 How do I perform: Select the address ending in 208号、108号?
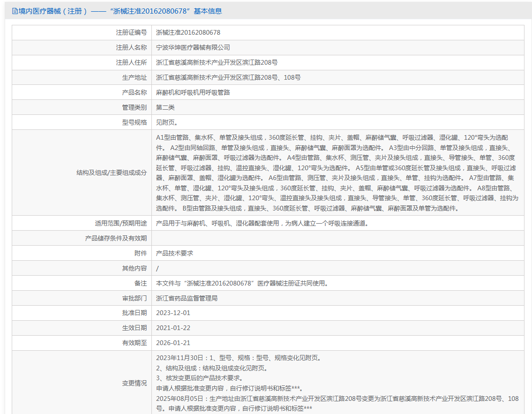[228, 77]
